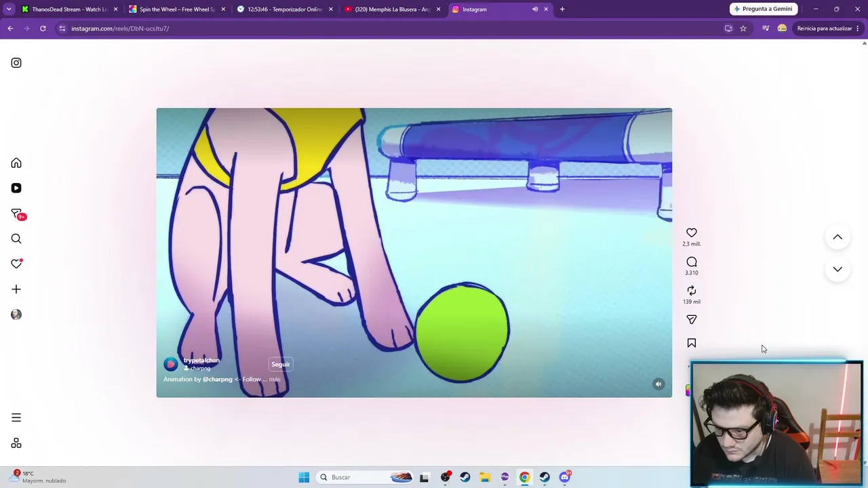Open the Windows Start menu

click(304, 477)
